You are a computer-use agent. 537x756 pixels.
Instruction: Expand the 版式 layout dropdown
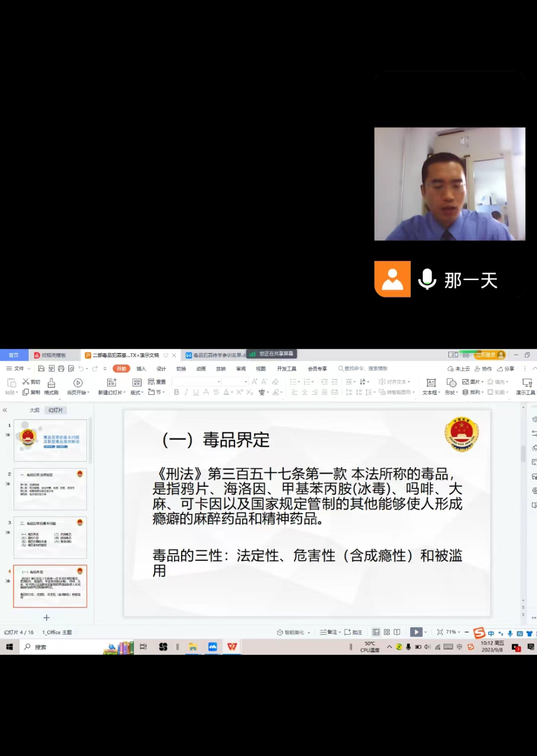point(136,392)
